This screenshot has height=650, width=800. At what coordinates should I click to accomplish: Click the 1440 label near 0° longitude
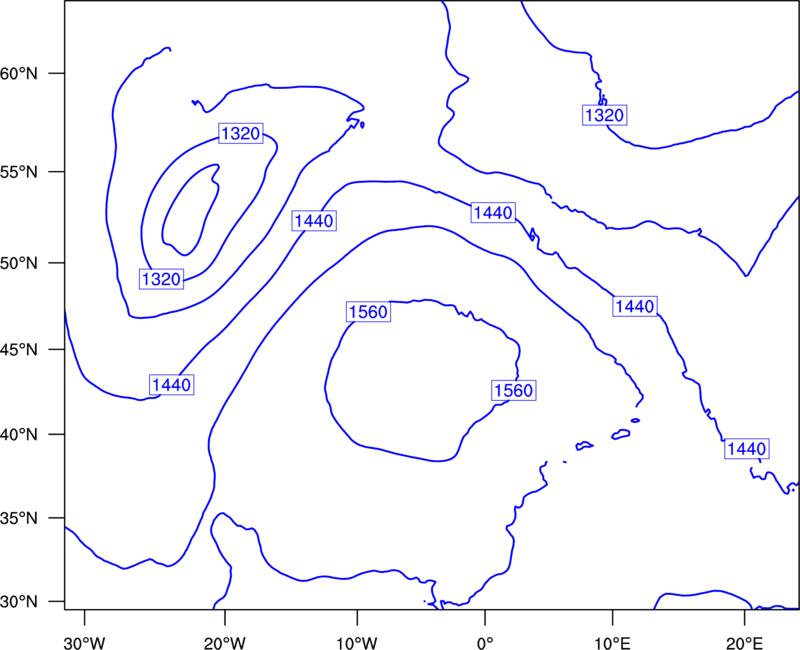pyautogui.click(x=493, y=213)
